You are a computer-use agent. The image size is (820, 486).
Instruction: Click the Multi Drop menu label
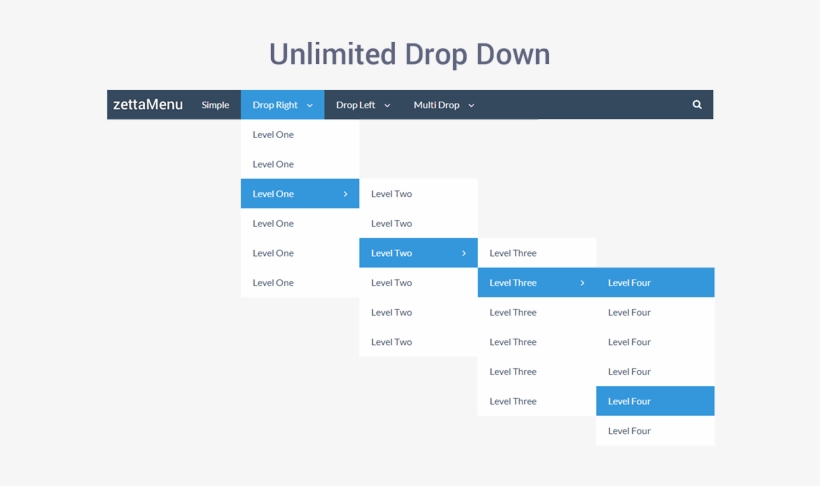[x=436, y=105]
